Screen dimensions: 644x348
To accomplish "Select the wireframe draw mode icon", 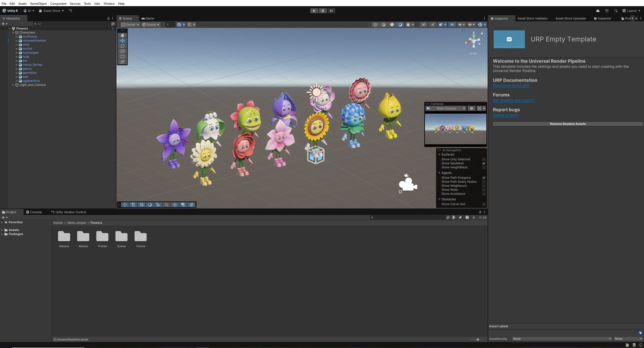I will 375,24.
